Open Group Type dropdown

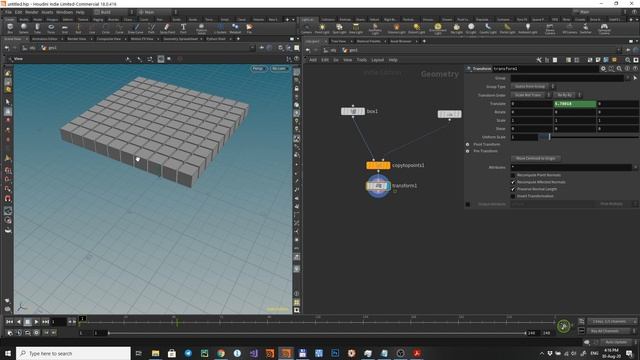tap(532, 87)
